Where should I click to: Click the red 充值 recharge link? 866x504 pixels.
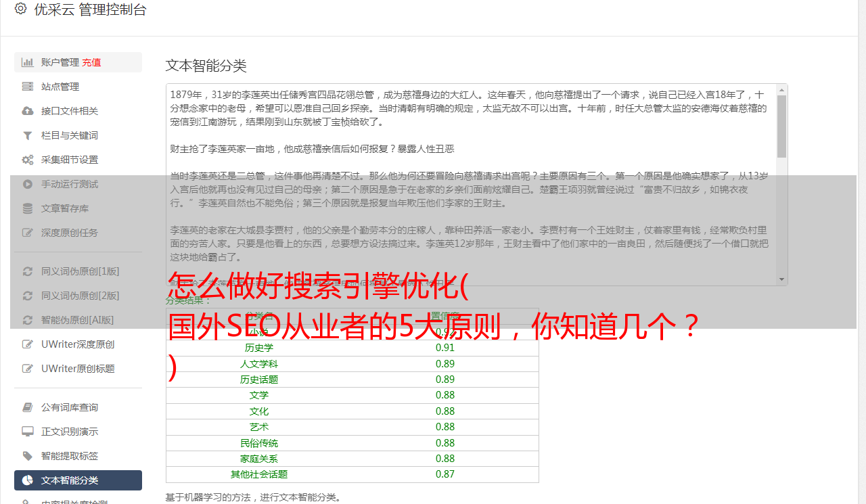[91, 62]
